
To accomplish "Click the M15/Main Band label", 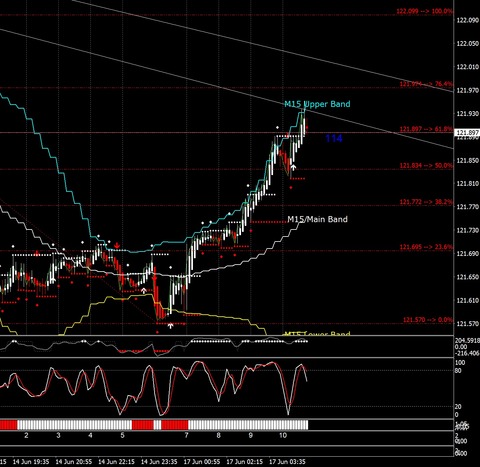I will [317, 219].
